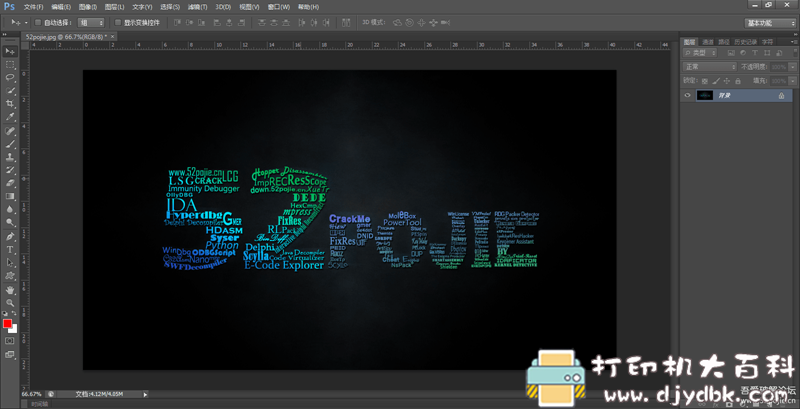Image resolution: width=800 pixels, height=409 pixels.
Task: Select the Eyedropper tool
Action: click(10, 117)
